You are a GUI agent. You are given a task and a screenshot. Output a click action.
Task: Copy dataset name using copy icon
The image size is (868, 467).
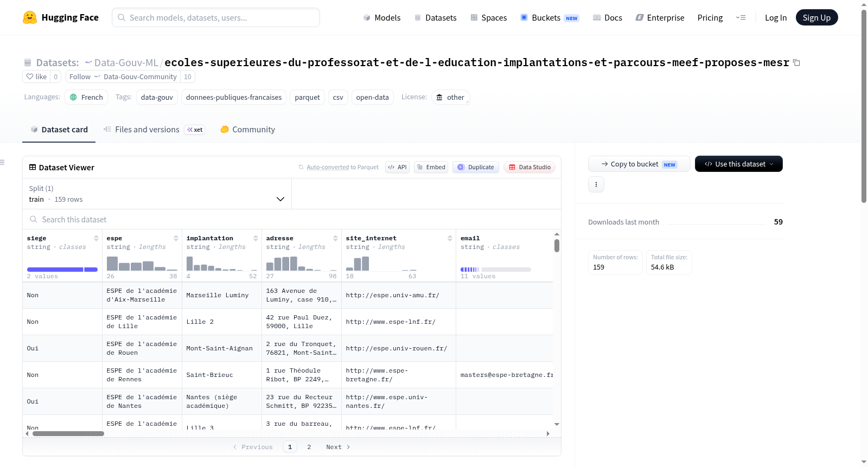click(796, 62)
